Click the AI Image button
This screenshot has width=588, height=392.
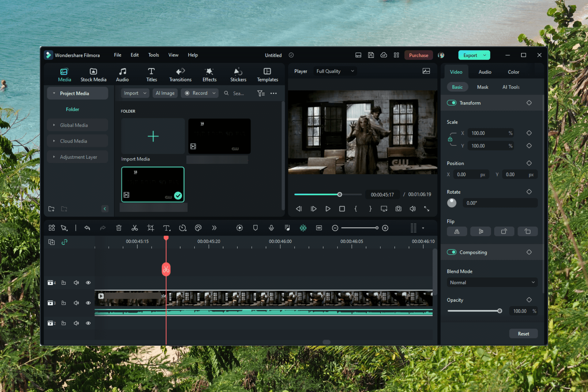click(165, 93)
